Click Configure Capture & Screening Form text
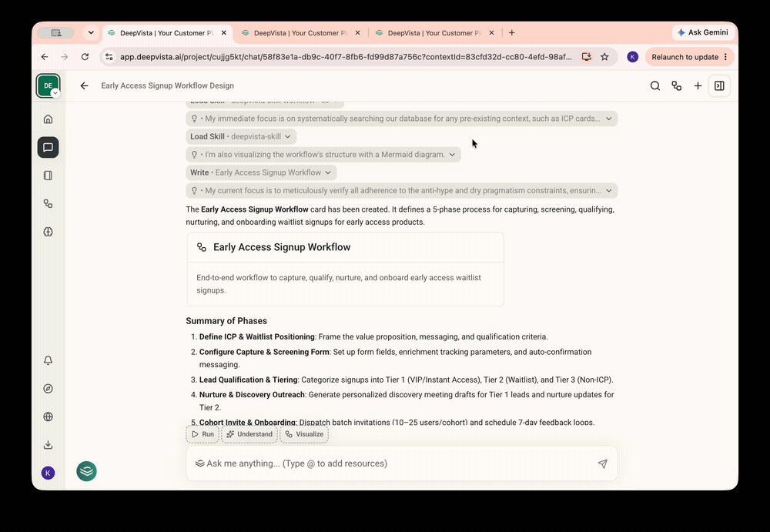 coord(264,352)
